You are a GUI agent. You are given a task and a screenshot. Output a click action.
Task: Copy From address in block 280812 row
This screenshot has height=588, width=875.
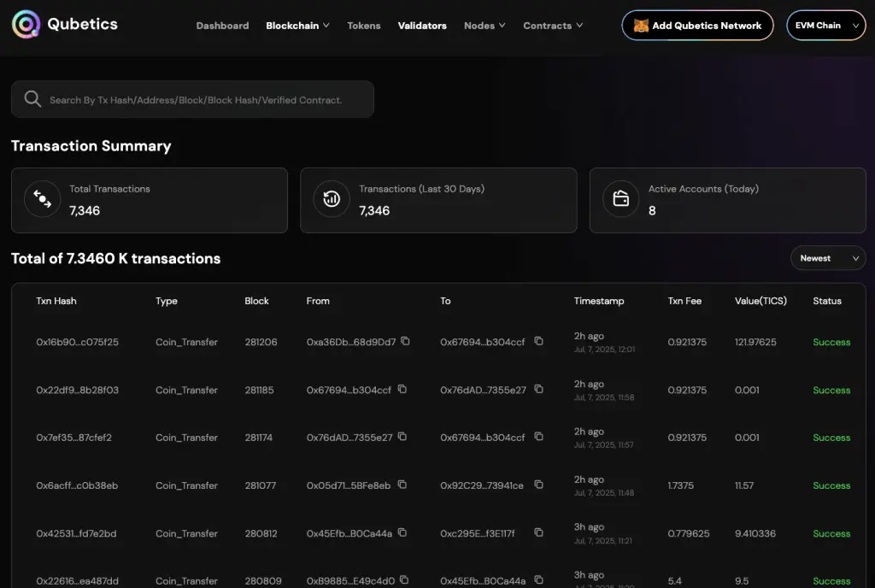pos(402,532)
